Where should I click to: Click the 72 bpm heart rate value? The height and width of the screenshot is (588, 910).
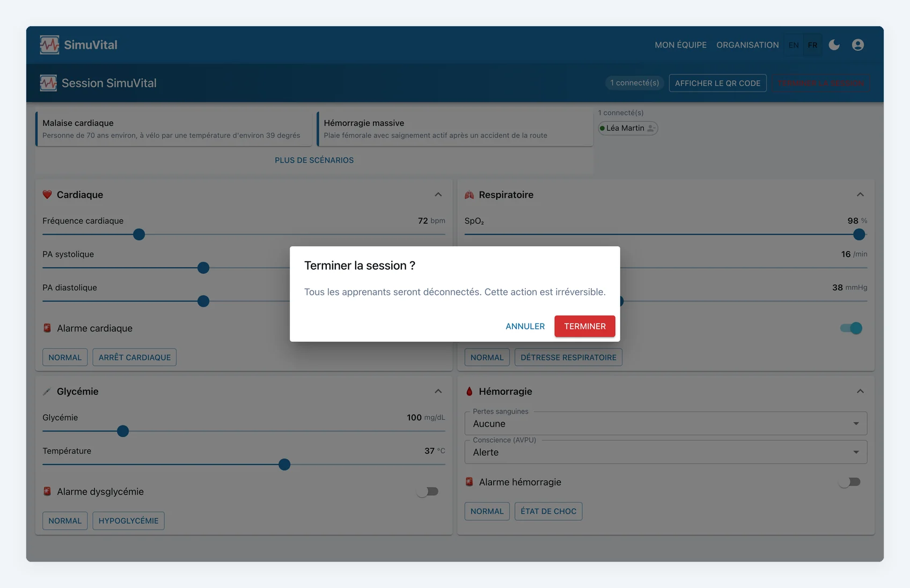coord(431,220)
